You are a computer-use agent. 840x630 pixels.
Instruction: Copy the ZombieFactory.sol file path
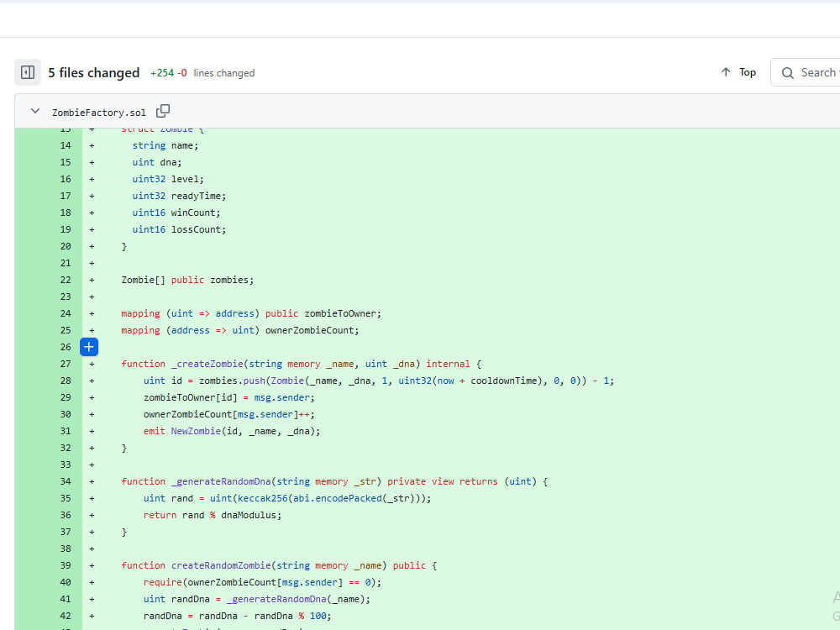(163, 112)
